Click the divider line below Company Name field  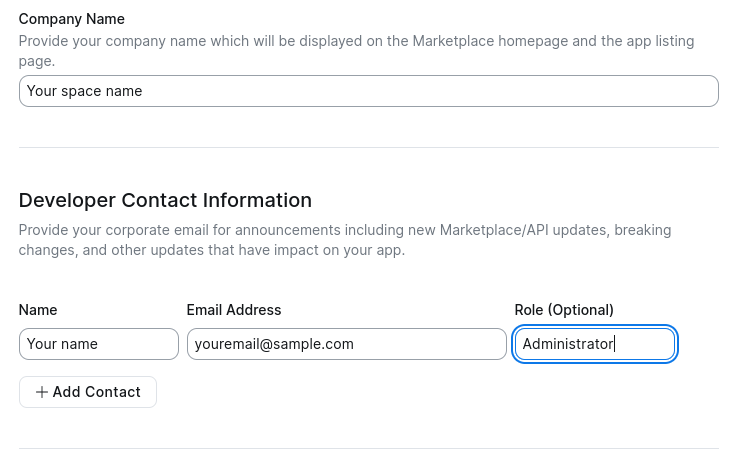(x=368, y=148)
